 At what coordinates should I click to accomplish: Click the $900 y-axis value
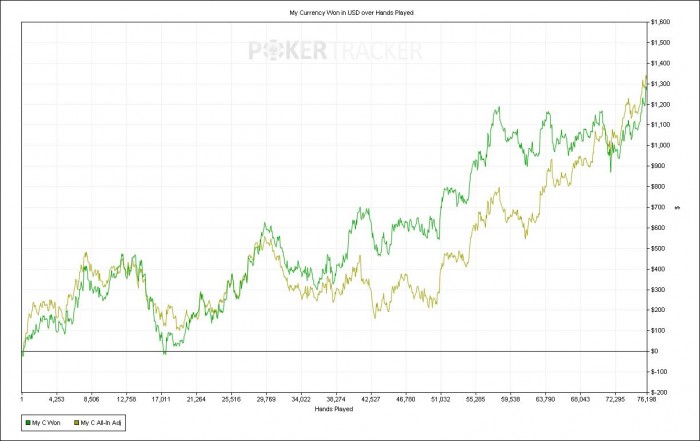click(x=658, y=166)
